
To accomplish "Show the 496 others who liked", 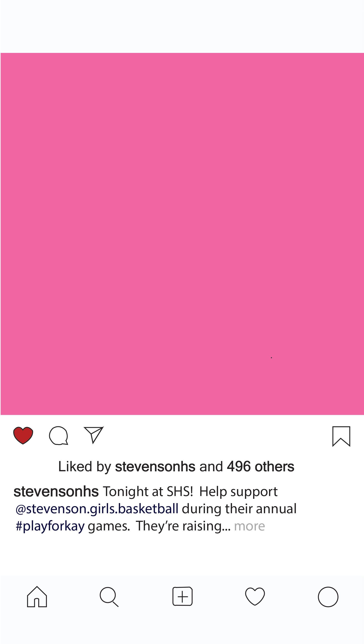I will [260, 467].
